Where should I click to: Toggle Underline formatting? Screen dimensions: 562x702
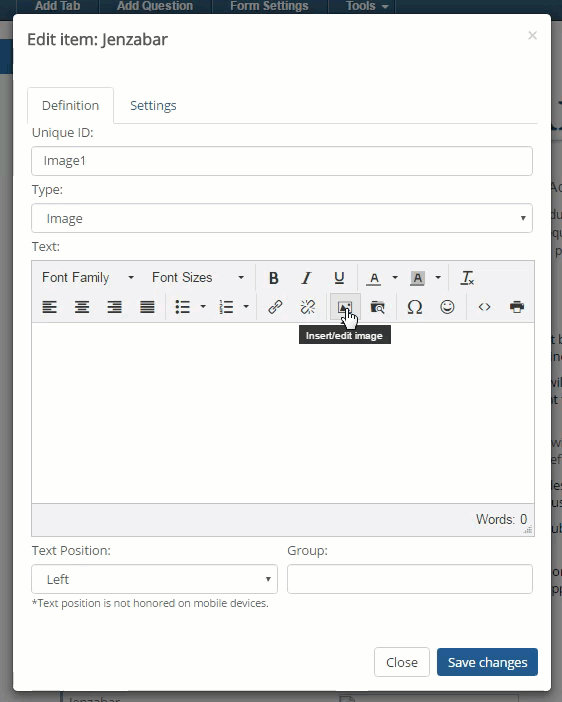[x=339, y=278]
